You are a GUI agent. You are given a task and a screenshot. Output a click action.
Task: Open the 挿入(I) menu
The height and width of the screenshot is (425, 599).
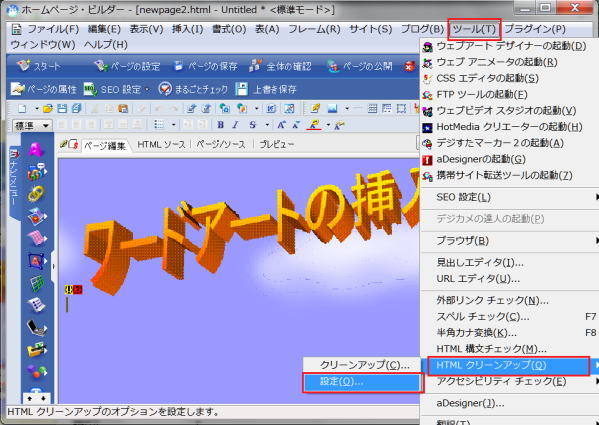[187, 29]
